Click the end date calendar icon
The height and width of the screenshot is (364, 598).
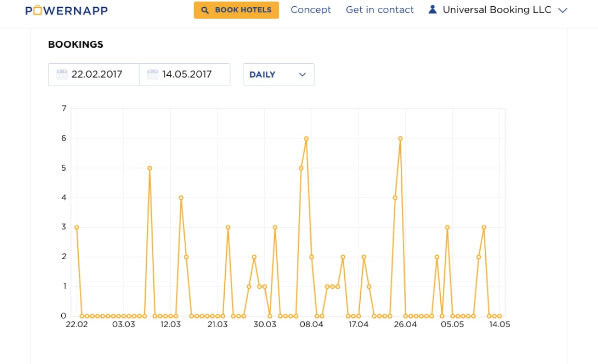[153, 74]
